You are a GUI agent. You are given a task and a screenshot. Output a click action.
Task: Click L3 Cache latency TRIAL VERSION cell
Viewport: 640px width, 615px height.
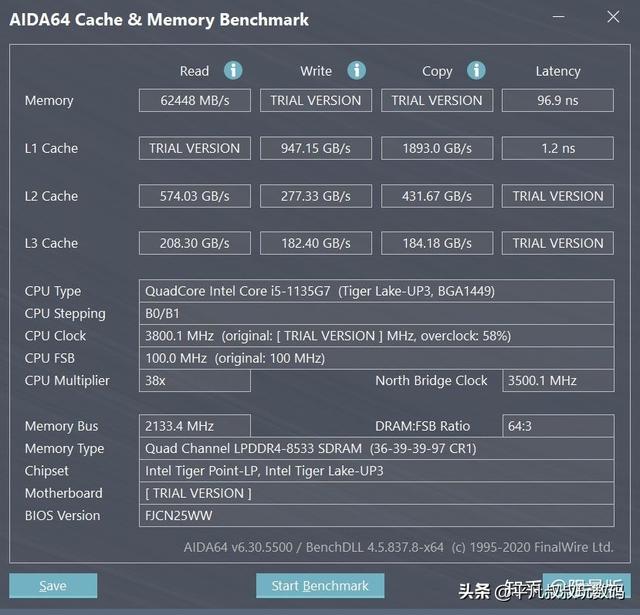[x=558, y=243]
